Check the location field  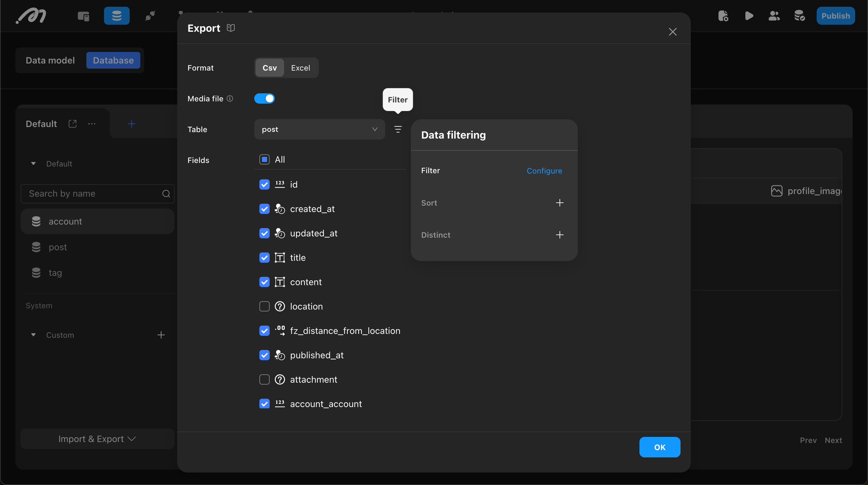tap(265, 307)
